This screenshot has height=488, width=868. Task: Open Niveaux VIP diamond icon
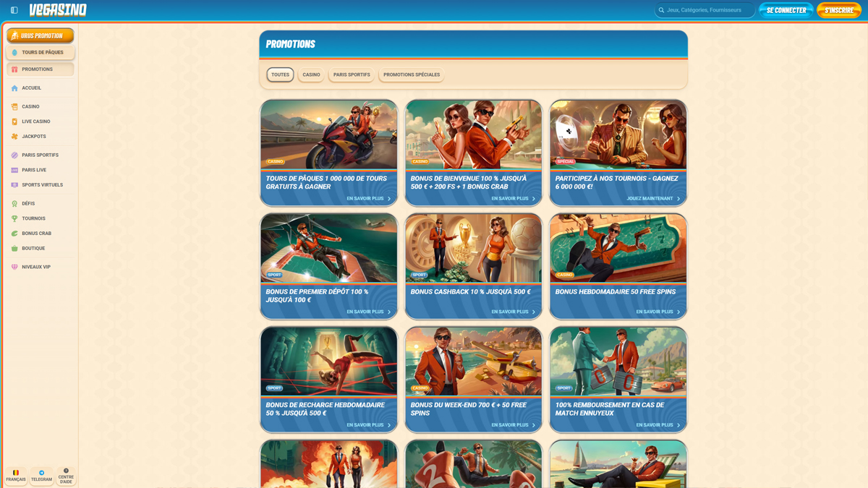[14, 267]
